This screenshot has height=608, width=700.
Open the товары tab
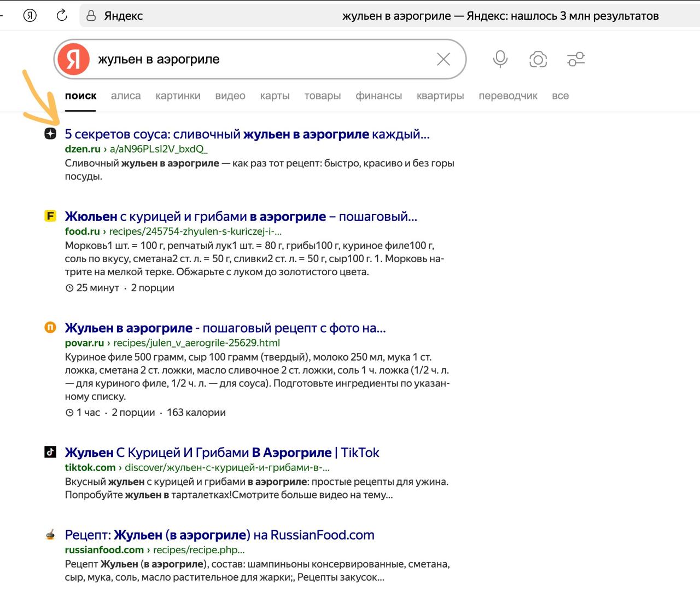click(323, 96)
